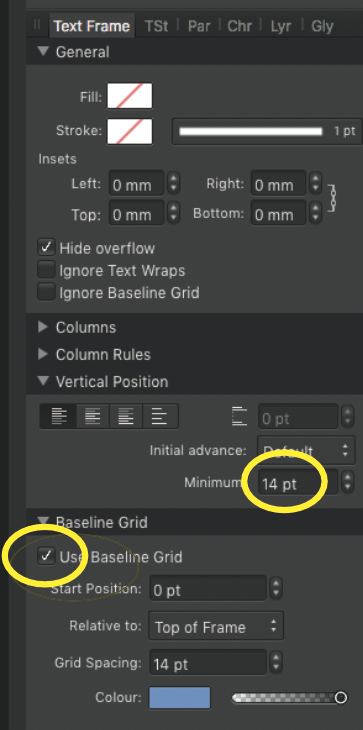Viewport: 363px width, 730px height.
Task: Select top vertical alignment icon
Action: coord(58,416)
